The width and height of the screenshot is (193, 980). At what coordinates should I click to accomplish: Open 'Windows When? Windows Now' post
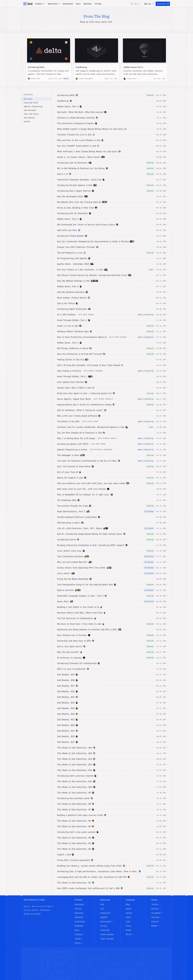(x=73, y=331)
